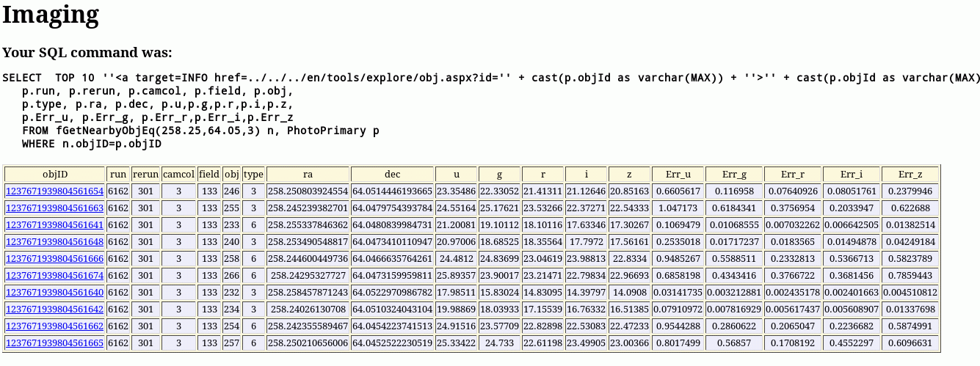
Task: Open object link 1237671939804561674
Action: (55, 275)
